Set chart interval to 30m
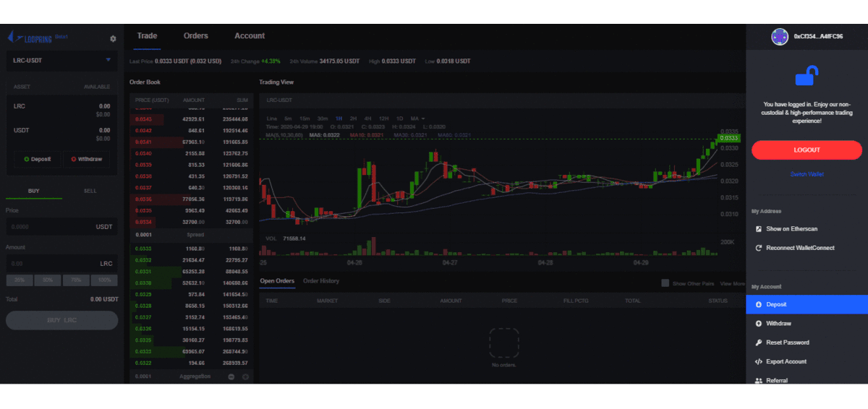The image size is (868, 409). [x=323, y=118]
